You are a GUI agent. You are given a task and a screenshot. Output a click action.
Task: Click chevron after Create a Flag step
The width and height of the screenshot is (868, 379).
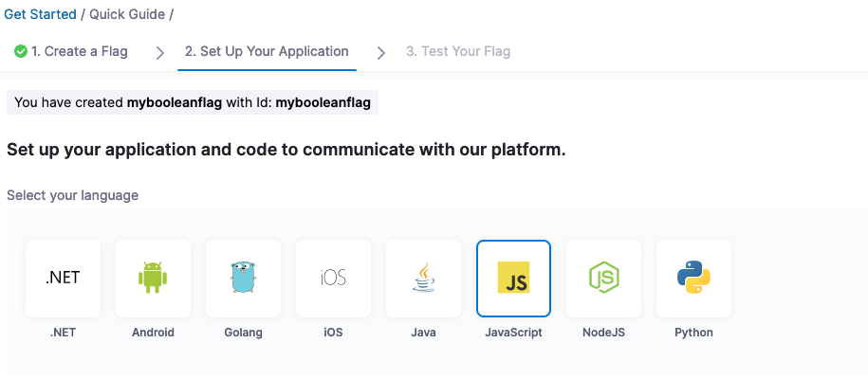click(x=160, y=52)
